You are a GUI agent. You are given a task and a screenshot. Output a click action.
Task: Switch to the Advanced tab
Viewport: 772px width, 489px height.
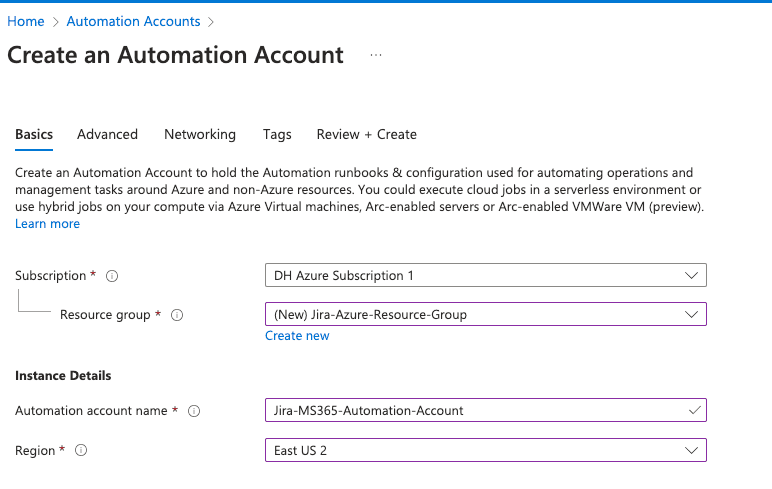pyautogui.click(x=107, y=134)
